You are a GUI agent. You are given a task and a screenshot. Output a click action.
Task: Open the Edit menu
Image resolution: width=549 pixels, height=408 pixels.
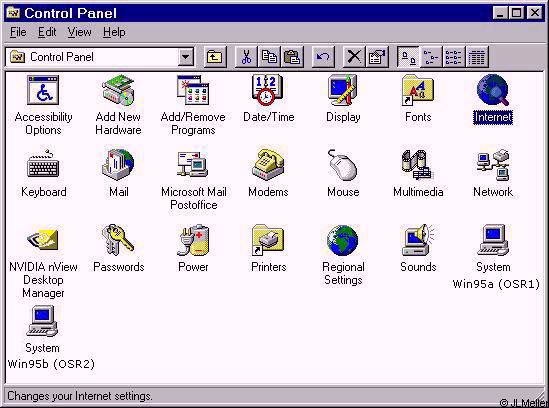tap(47, 32)
